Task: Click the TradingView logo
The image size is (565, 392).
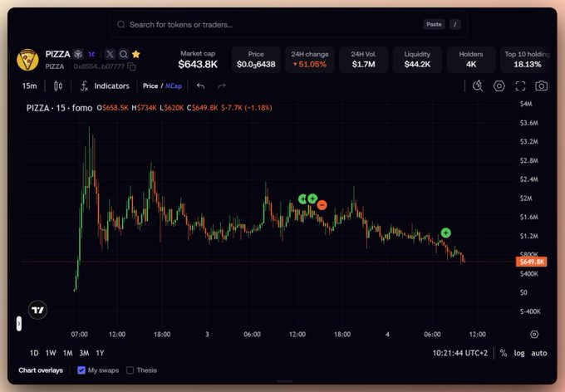Action: point(37,310)
